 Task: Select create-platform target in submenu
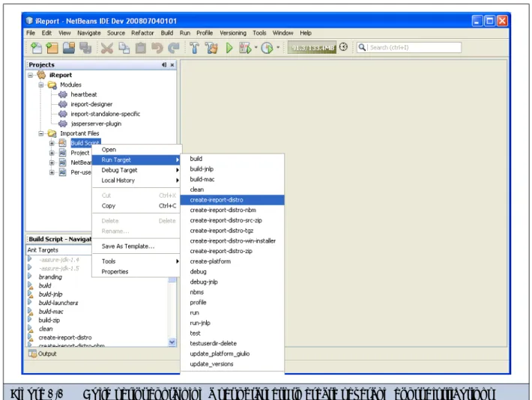tap(232, 261)
